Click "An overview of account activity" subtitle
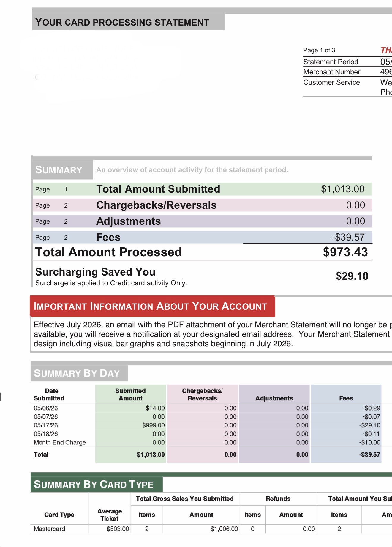 192,170
